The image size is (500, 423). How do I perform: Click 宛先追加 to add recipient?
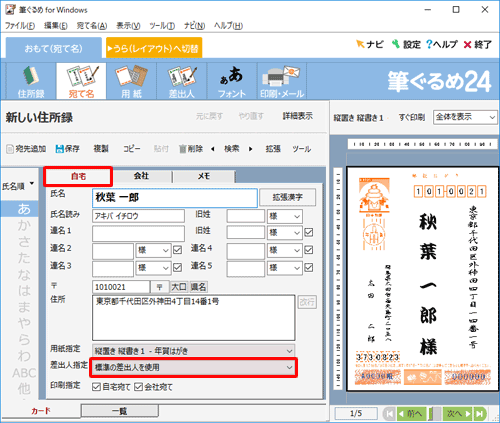click(x=26, y=149)
